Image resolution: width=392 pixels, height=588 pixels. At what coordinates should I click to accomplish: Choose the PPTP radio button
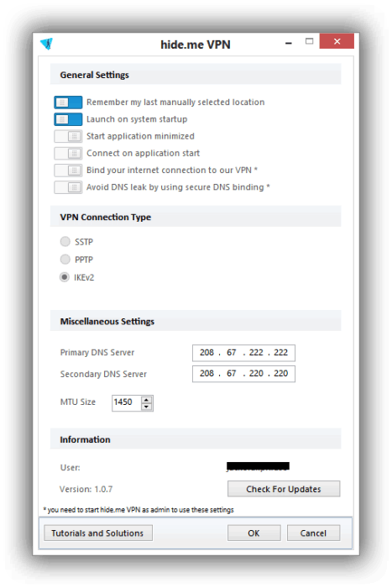(65, 259)
